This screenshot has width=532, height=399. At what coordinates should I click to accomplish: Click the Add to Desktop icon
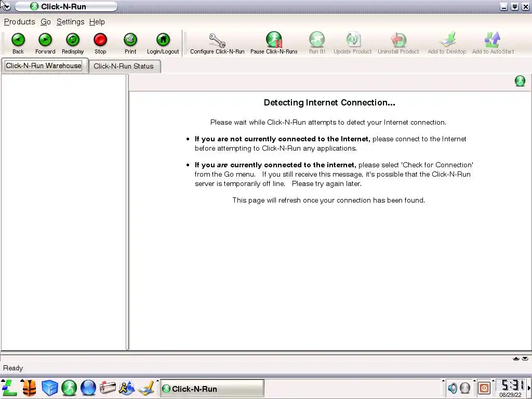tap(447, 44)
